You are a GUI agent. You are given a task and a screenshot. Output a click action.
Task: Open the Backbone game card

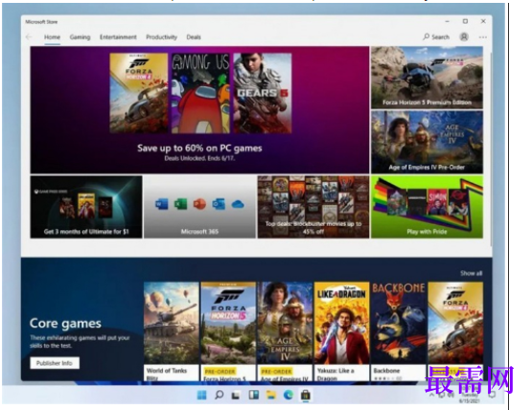point(399,331)
